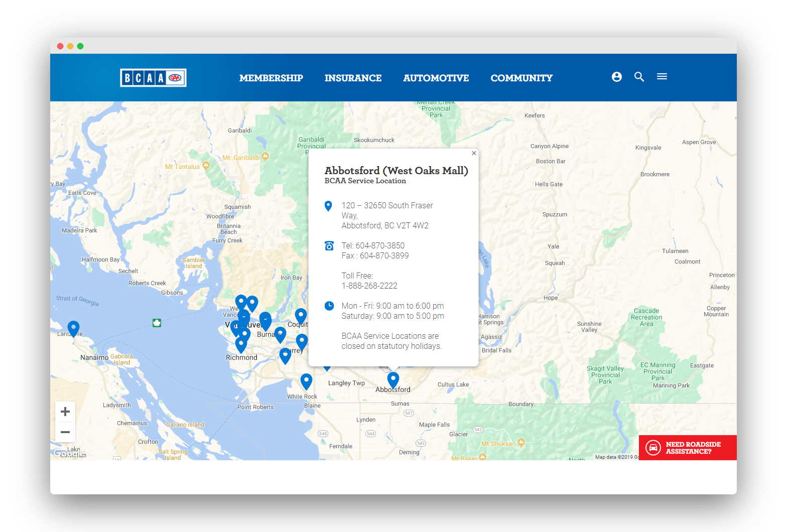Close the Abbotsford info popup
Image resolution: width=787 pixels, height=532 pixels.
pos(474,153)
